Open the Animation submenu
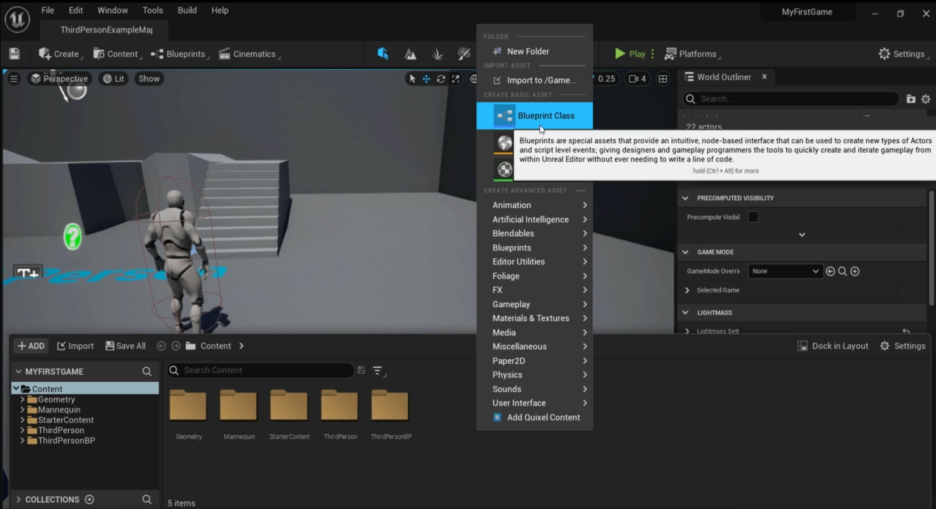936x509 pixels. click(534, 205)
